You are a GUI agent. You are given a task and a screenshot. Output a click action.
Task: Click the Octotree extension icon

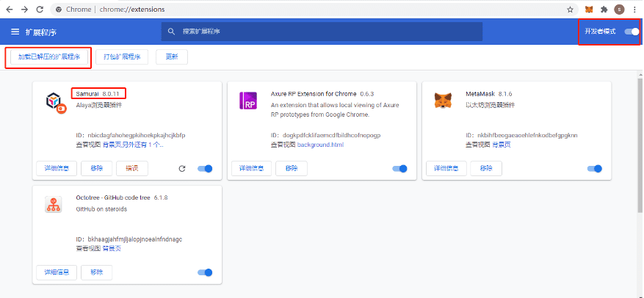[x=53, y=204]
